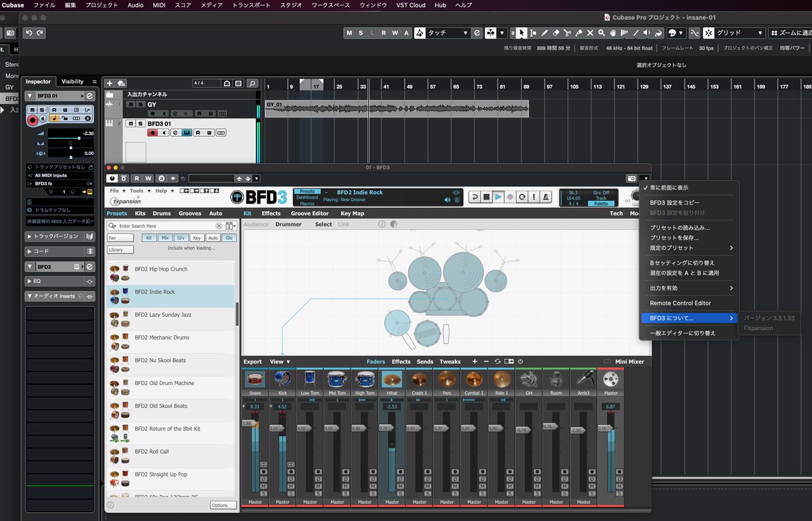Viewport: 812px width, 521px height.
Task: Switch to the Groove Editor tab
Action: [310, 214]
